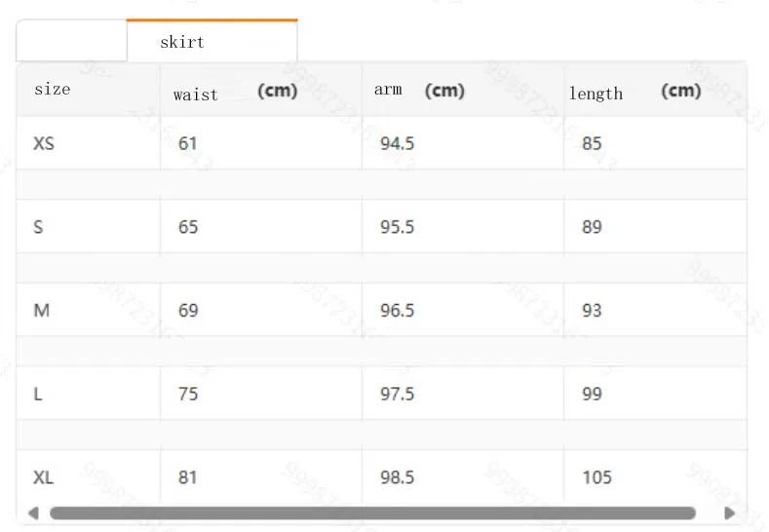Click the waist value 61 cell
Screen dimensions: 769x532
(188, 144)
